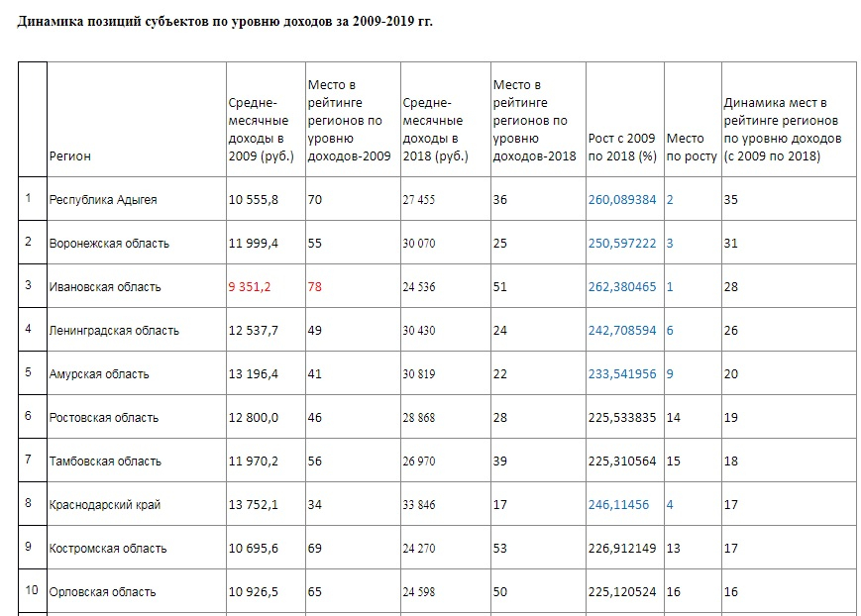Click the 2009 income value '11 970,2'
This screenshot has width=861, height=616.
(x=253, y=462)
